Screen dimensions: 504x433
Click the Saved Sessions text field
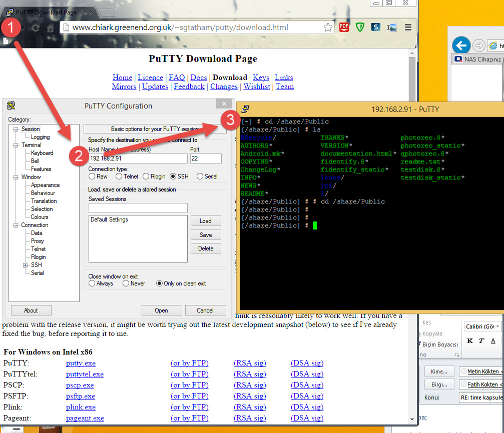[x=138, y=208]
